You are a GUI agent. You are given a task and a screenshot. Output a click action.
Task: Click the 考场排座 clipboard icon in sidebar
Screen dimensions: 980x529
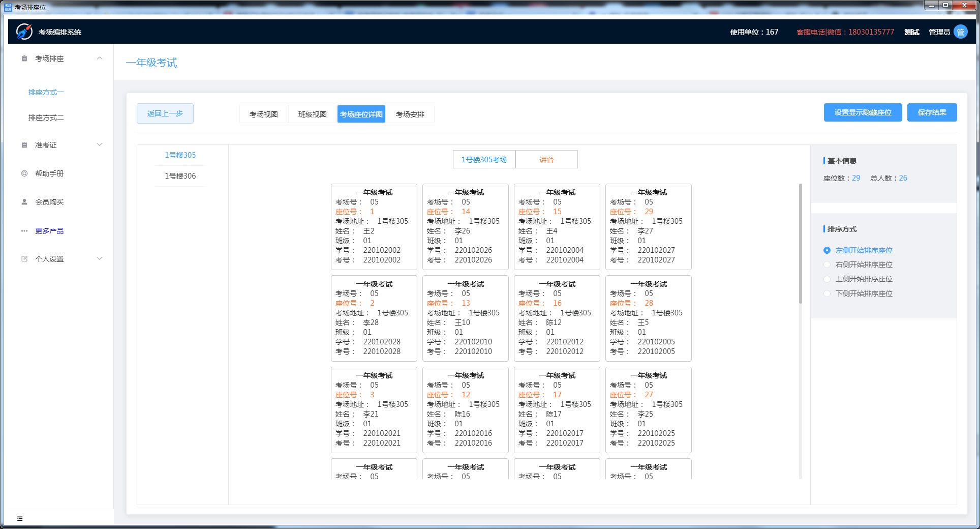coord(24,58)
